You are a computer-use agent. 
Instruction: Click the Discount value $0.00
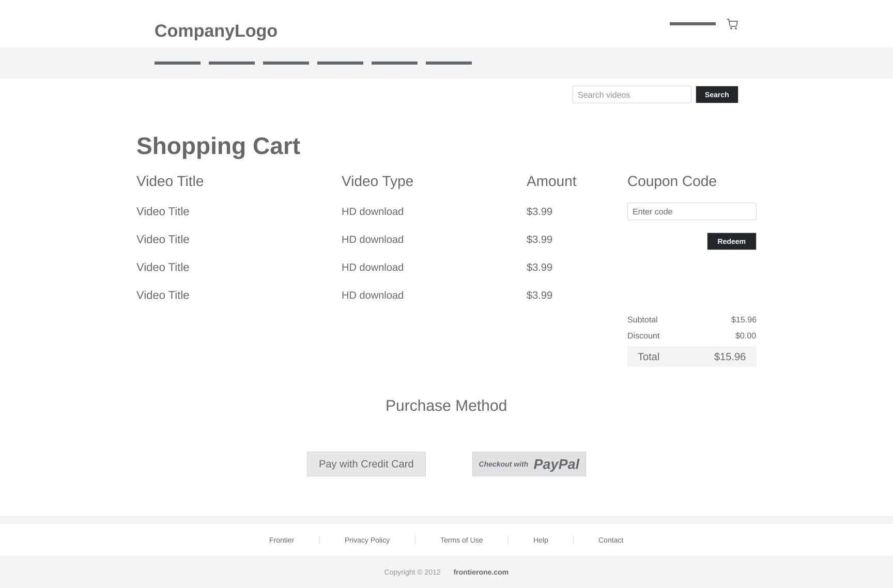point(746,336)
